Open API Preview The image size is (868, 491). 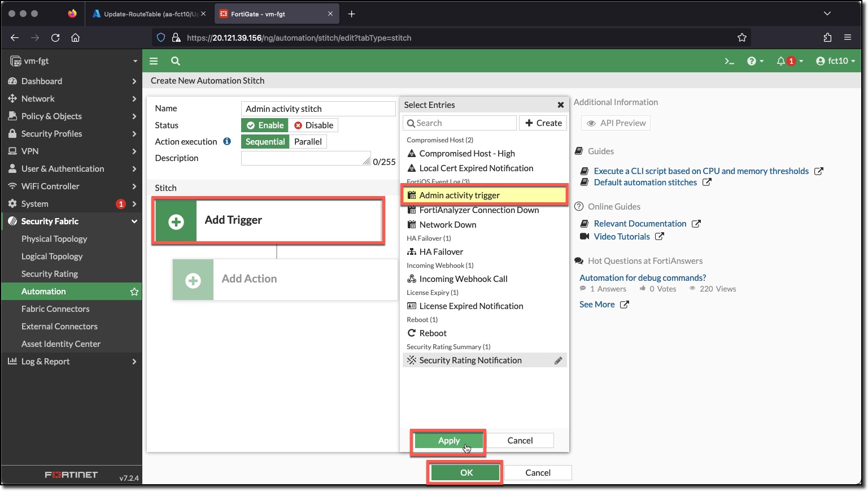click(616, 123)
